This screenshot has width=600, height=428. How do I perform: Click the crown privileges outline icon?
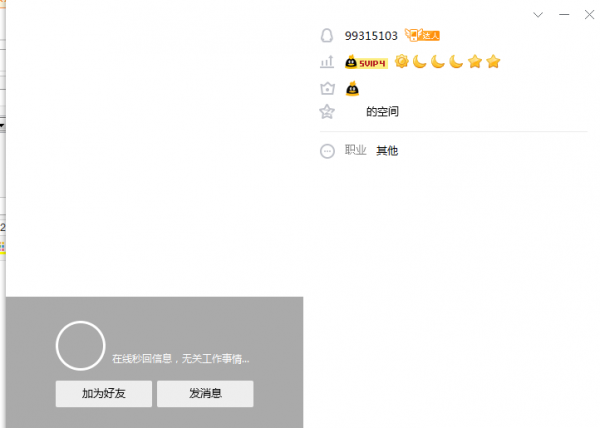point(327,89)
